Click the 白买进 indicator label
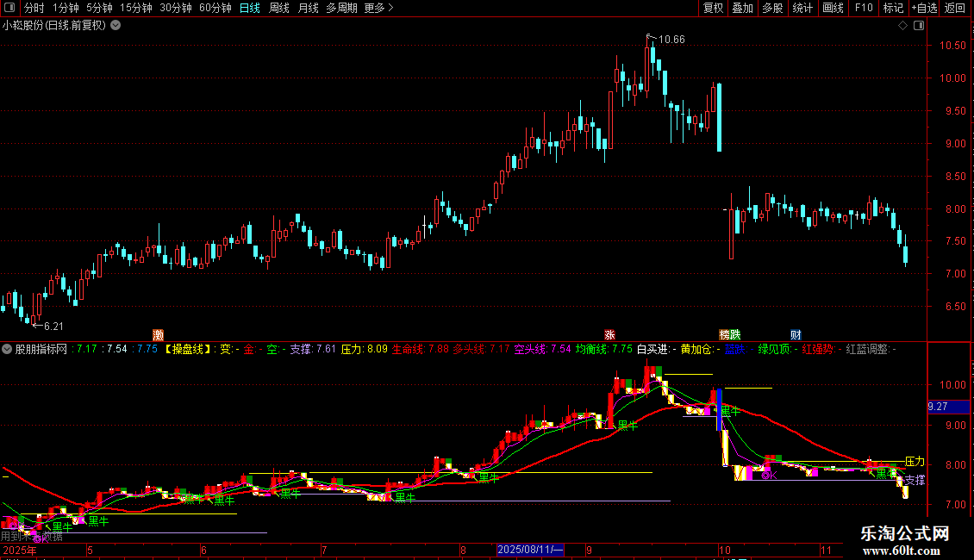This screenshot has width=974, height=560. pos(656,349)
